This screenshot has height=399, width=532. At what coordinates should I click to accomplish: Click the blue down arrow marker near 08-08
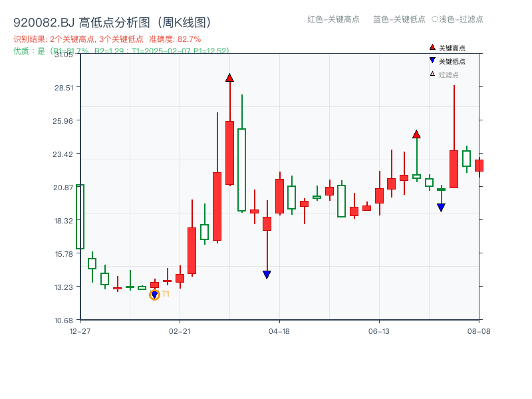442,208
